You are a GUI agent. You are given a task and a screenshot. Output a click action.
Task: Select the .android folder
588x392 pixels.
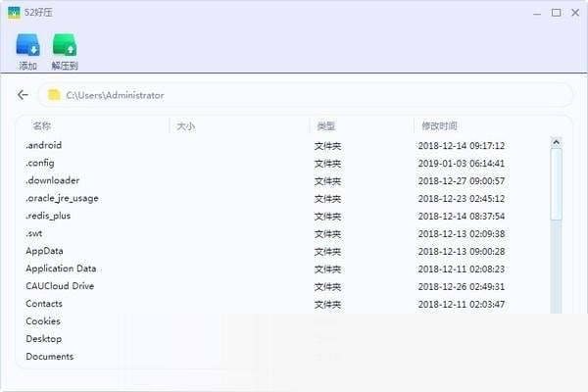43,145
